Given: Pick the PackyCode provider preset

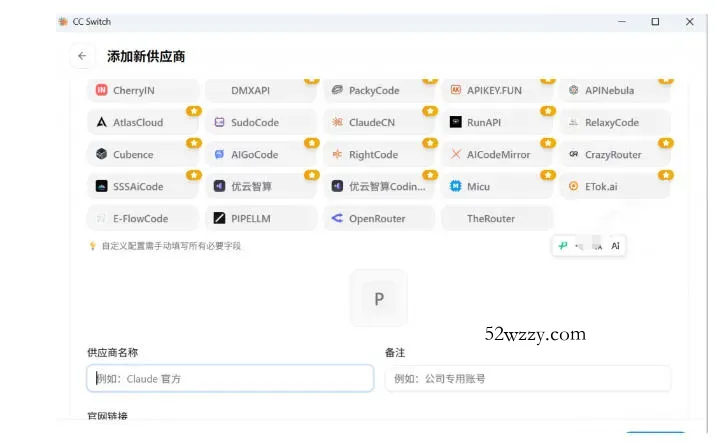Looking at the screenshot, I should pyautogui.click(x=379, y=90).
